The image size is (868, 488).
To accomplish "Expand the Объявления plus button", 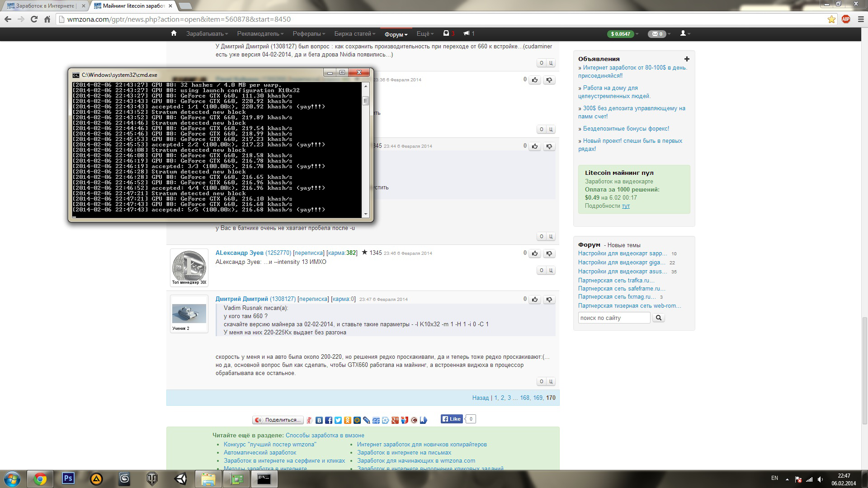I will (687, 59).
